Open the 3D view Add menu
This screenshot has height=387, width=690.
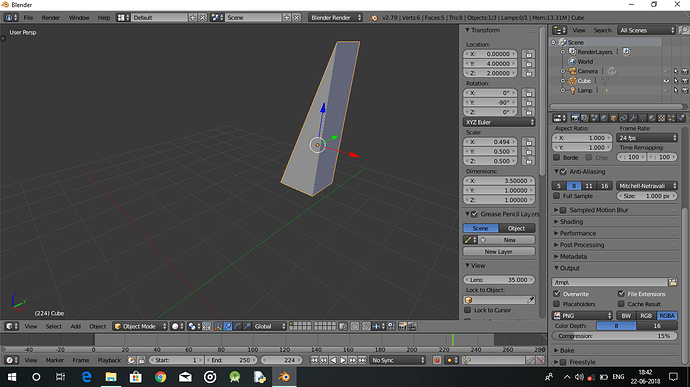(76, 326)
